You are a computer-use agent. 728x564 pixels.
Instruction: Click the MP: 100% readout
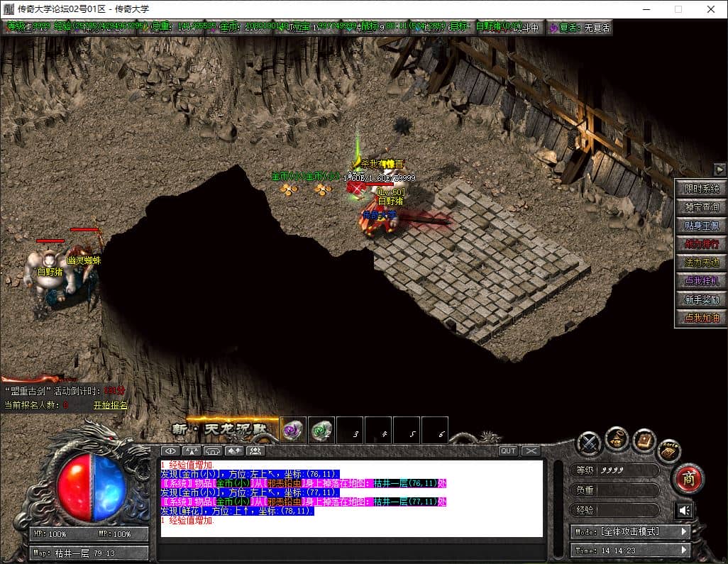click(x=114, y=533)
